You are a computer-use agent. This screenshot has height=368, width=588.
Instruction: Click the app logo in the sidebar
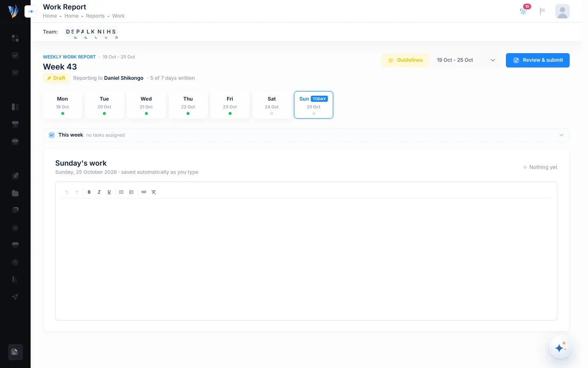(x=13, y=11)
